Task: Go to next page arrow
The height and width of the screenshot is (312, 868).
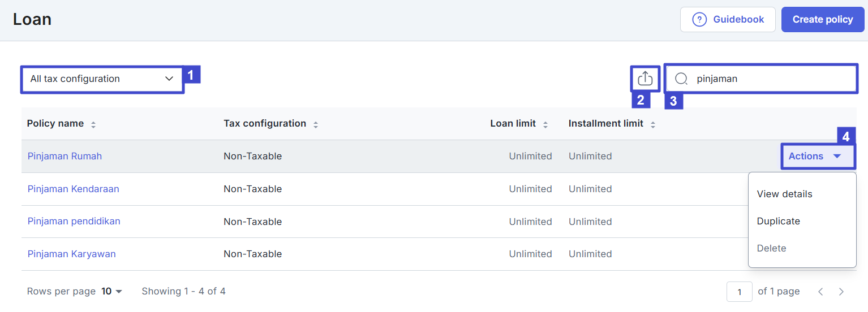Action: (841, 292)
